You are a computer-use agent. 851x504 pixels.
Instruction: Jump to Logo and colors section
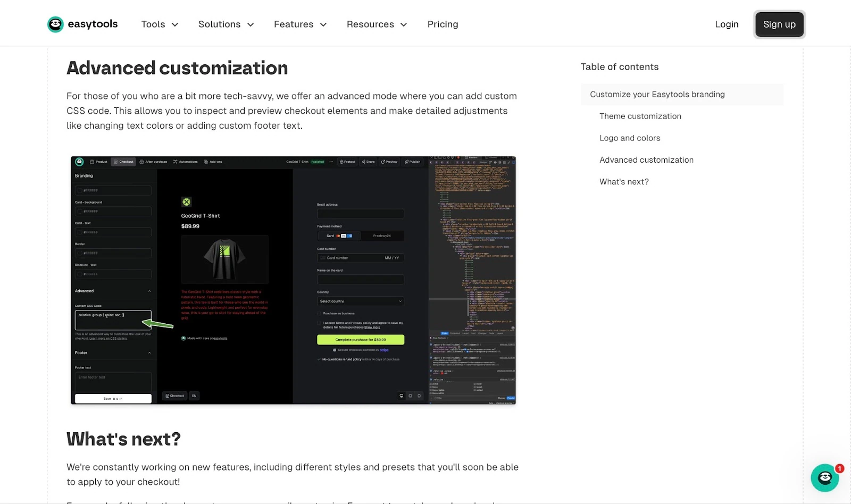tap(630, 138)
